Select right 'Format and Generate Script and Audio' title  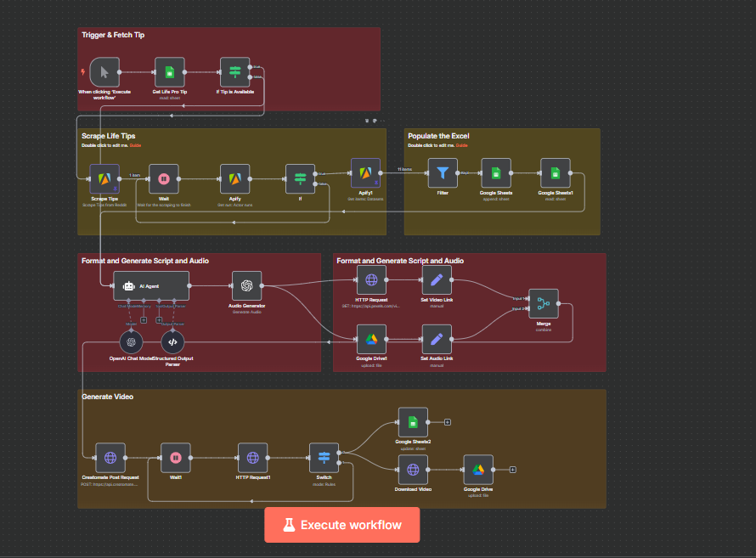400,261
